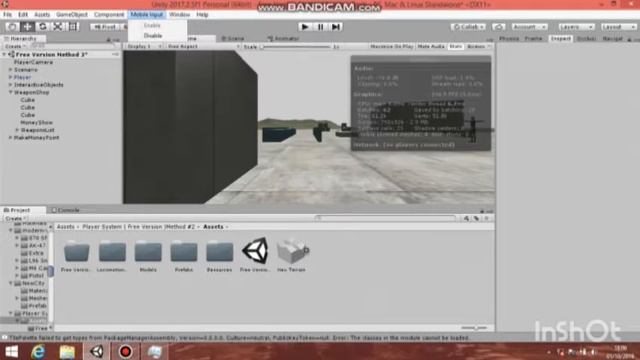The image size is (640, 360).
Task: Select the Free Version scene asset
Action: [x=255, y=256]
